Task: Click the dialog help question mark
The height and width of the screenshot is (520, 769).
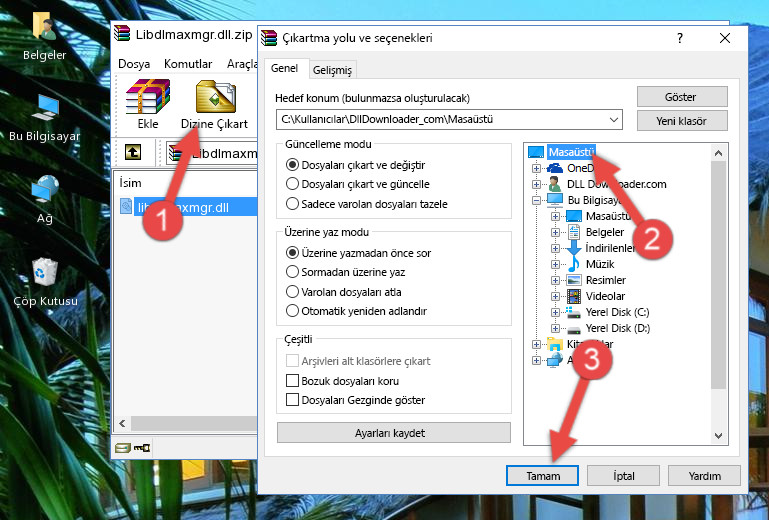Action: (x=680, y=38)
